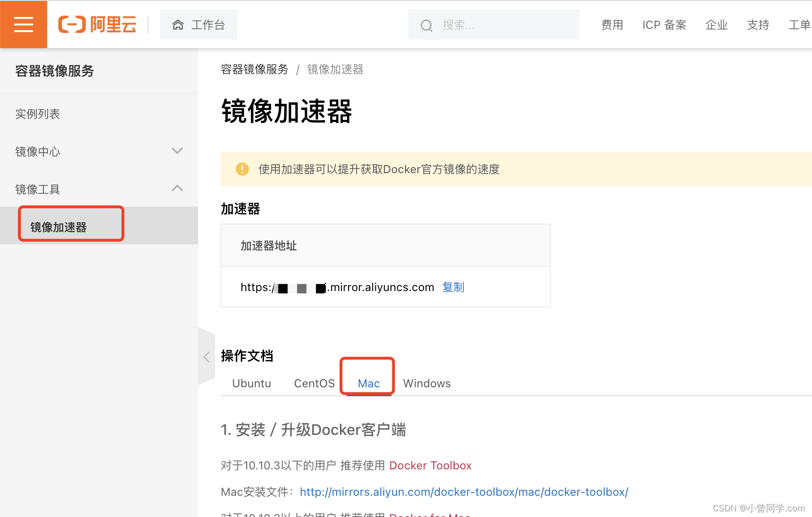Click the mirror.aliyuncs.com accelerator address text
The width and height of the screenshot is (812, 517).
337,287
